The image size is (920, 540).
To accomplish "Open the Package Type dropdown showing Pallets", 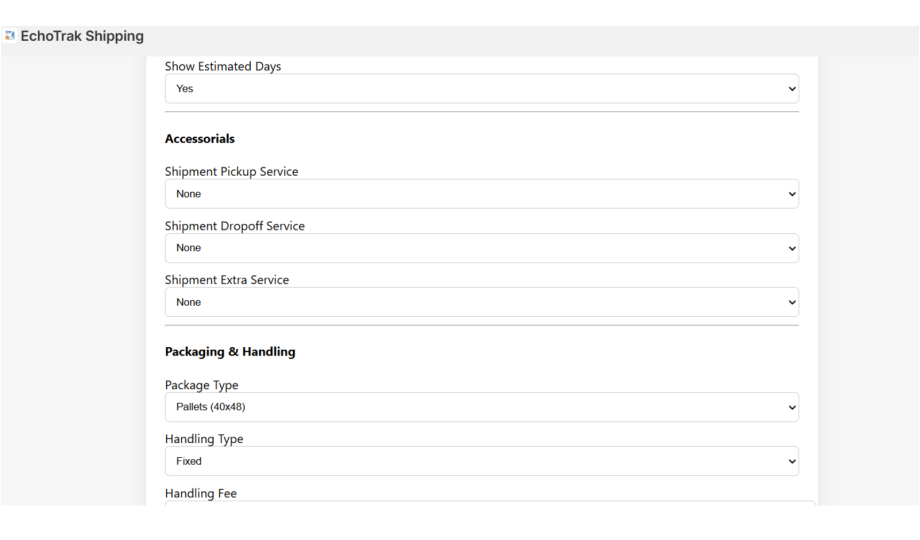I will [x=481, y=407].
